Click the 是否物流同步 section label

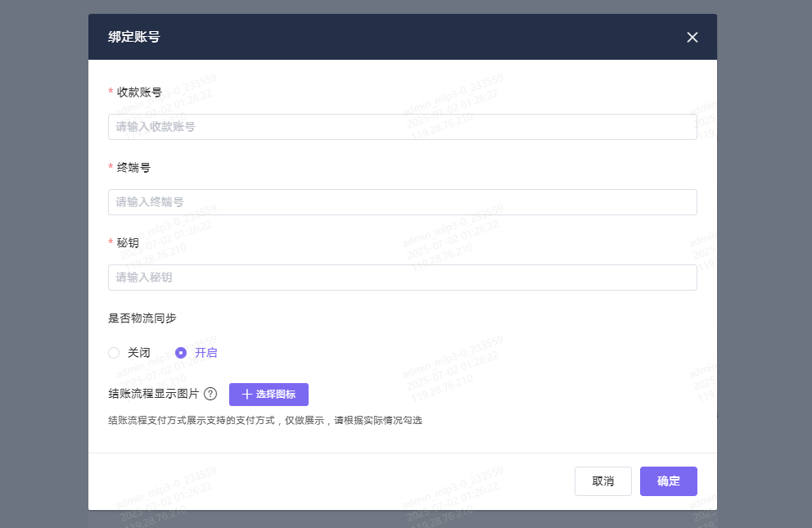pos(142,318)
